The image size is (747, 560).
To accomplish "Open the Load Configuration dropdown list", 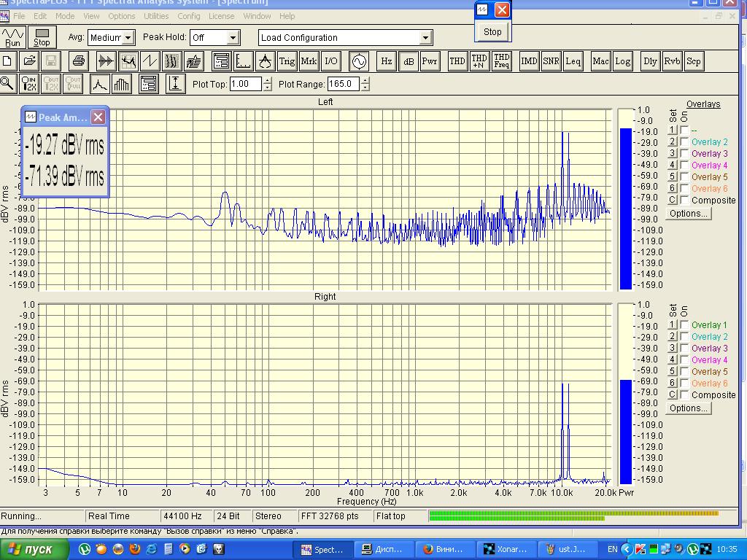I will tap(425, 38).
